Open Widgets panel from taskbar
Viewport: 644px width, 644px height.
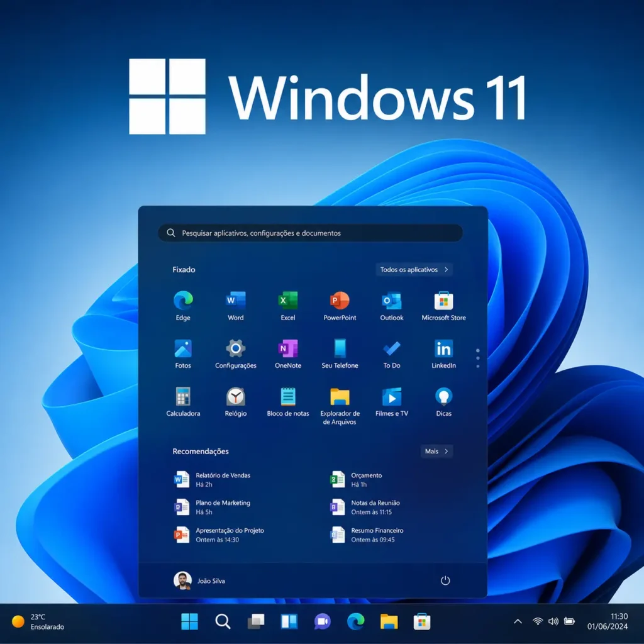coord(289,621)
